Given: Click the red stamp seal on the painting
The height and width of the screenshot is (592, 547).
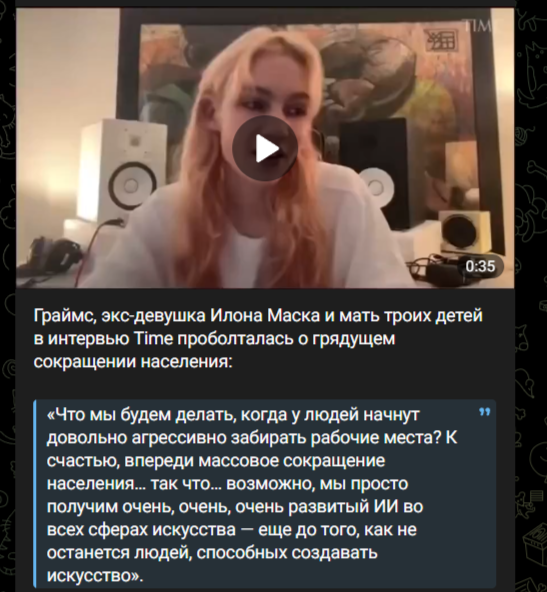Looking at the screenshot, I should point(441,40).
